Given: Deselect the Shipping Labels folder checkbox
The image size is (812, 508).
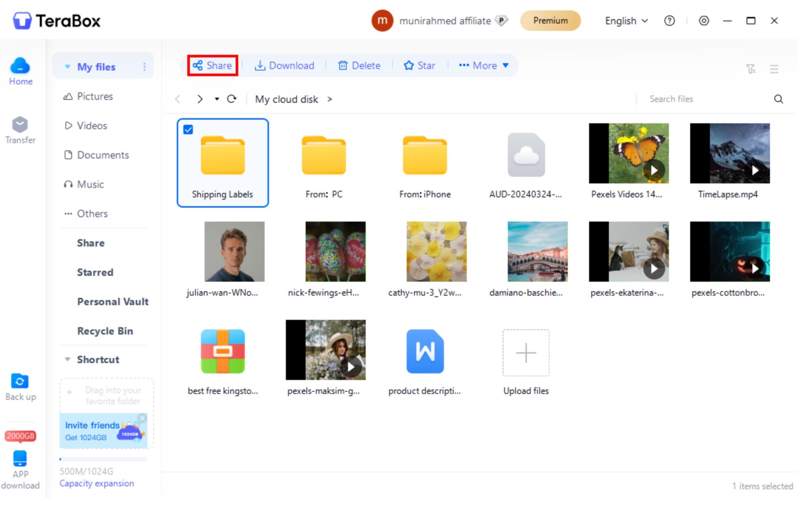Looking at the screenshot, I should 188,130.
